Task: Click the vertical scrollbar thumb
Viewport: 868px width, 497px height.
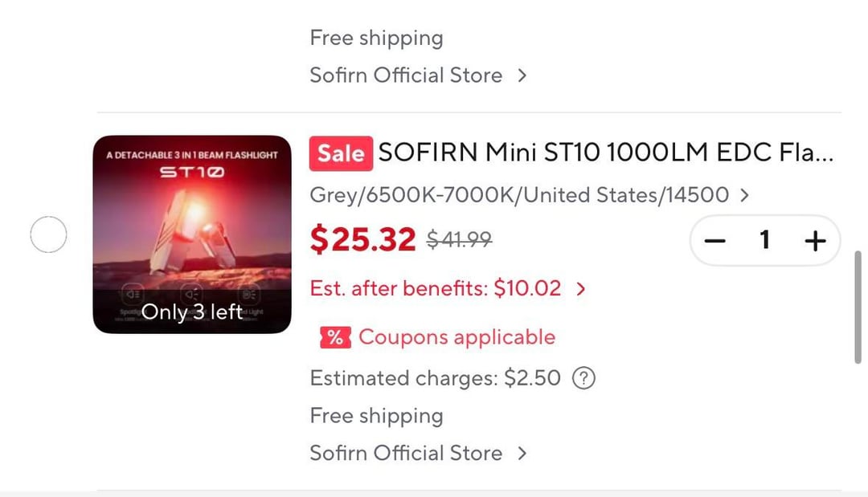Action: (x=858, y=307)
